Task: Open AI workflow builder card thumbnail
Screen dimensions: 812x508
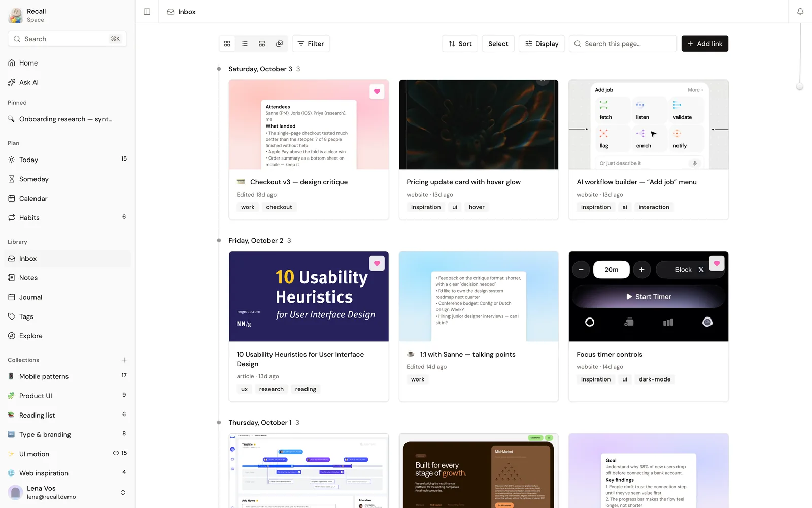Action: pyautogui.click(x=648, y=124)
